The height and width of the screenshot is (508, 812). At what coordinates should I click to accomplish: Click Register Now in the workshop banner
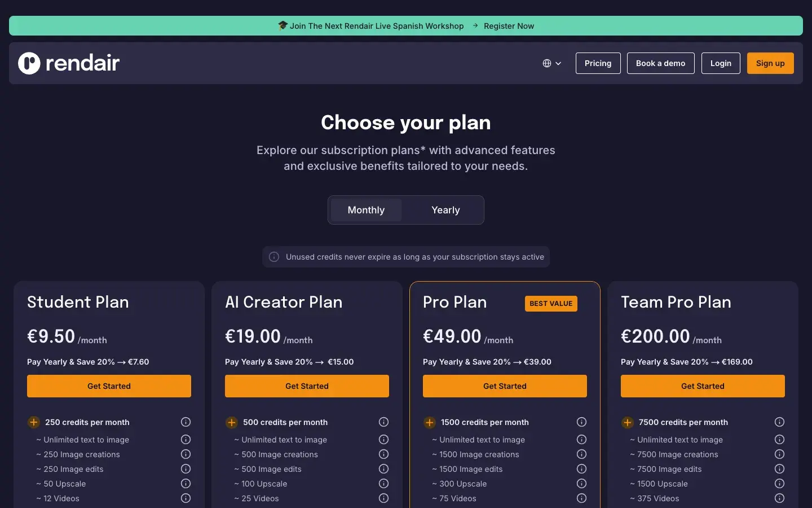coord(509,25)
